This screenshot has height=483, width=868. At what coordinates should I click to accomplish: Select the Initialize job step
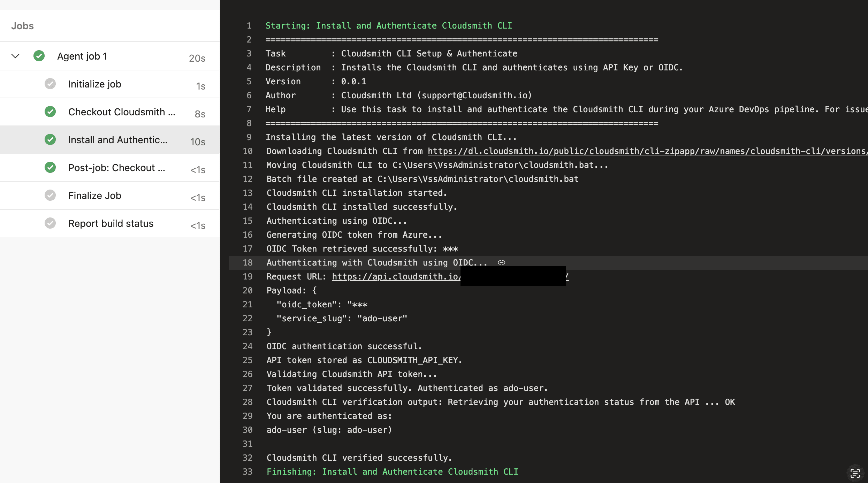94,84
